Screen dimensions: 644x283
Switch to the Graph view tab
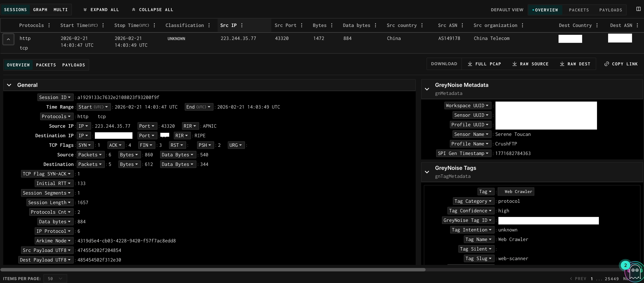(x=40, y=10)
